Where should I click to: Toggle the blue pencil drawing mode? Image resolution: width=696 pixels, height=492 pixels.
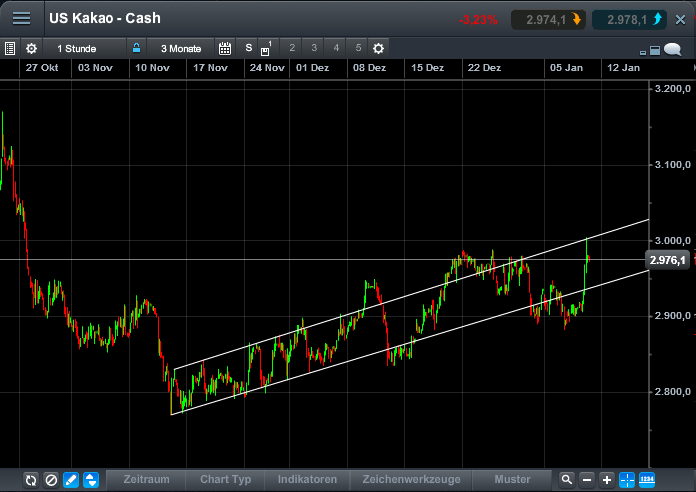click(x=71, y=480)
